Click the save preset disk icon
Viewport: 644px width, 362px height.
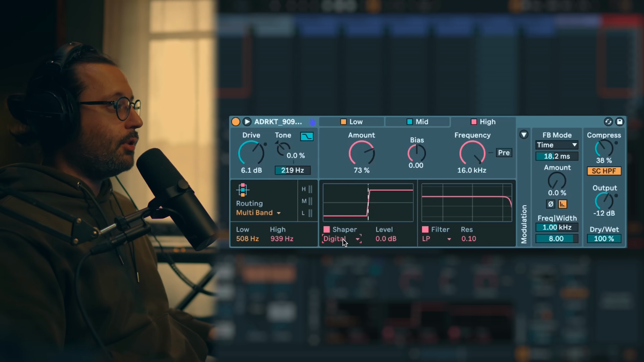pos(620,122)
